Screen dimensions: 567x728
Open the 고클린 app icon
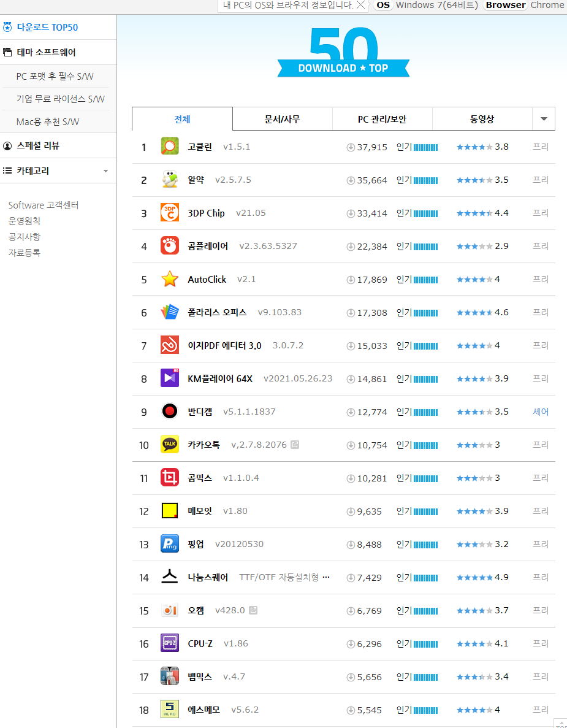point(170,147)
